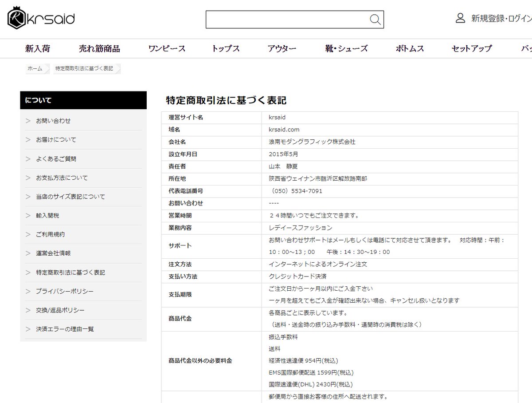Open 新規登録・ログイン link
Image resolution: width=532 pixels, height=403 pixels.
(x=501, y=19)
